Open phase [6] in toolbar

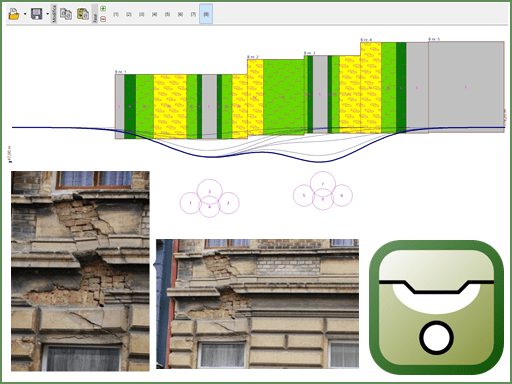pyautogui.click(x=180, y=14)
